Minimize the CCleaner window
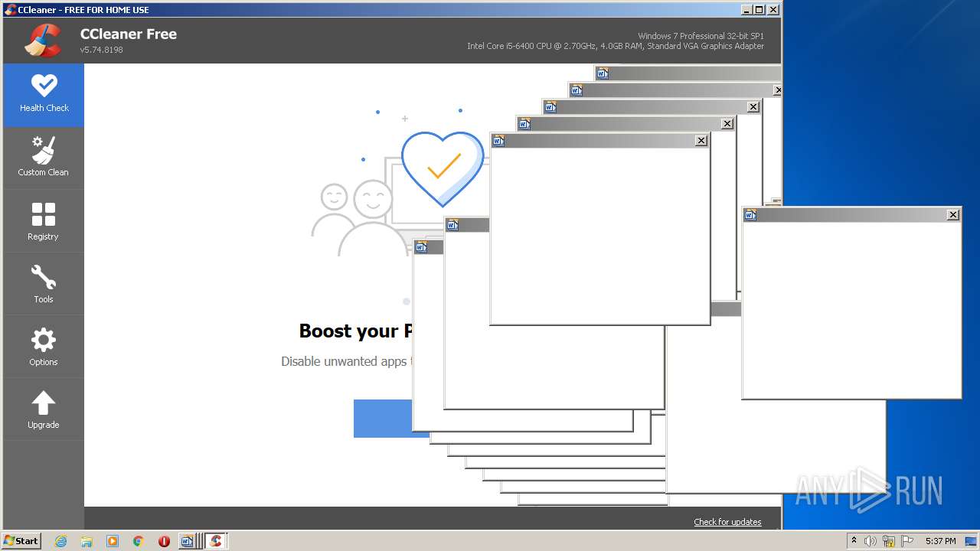Viewport: 980px width, 551px height. [746, 10]
